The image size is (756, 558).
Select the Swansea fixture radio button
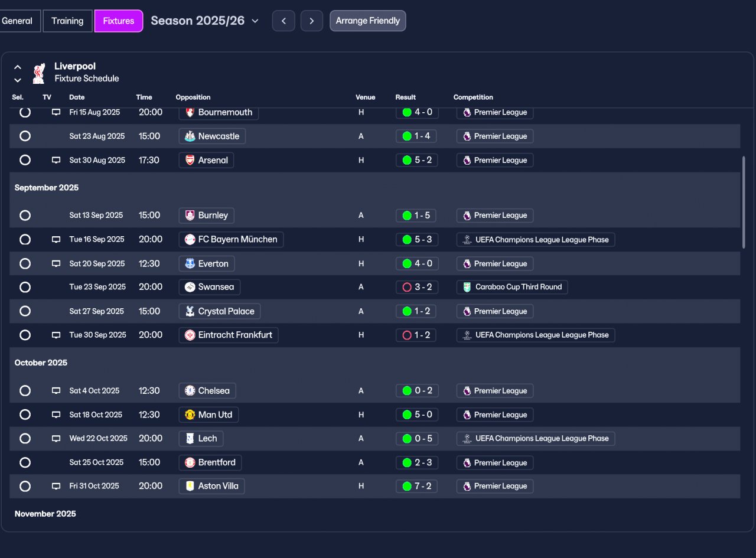click(x=25, y=287)
